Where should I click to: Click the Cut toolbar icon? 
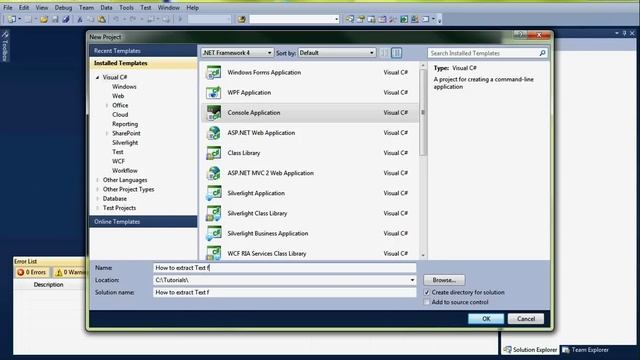(80, 19)
